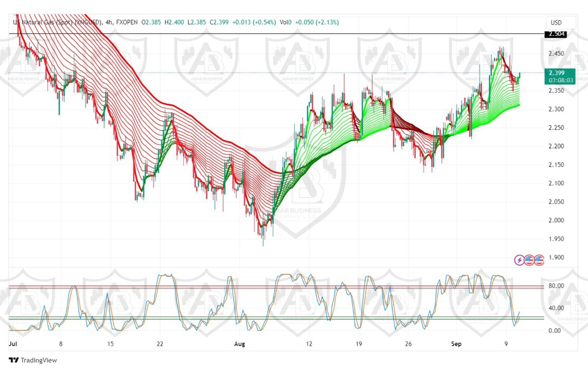This screenshot has width=588, height=369.
Task: Click the Aug date axis label
Action: tap(240, 344)
